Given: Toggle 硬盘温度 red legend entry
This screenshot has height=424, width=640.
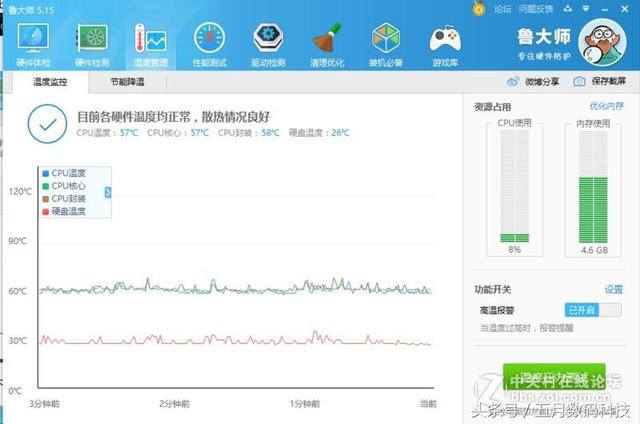Looking at the screenshot, I should tap(64, 211).
